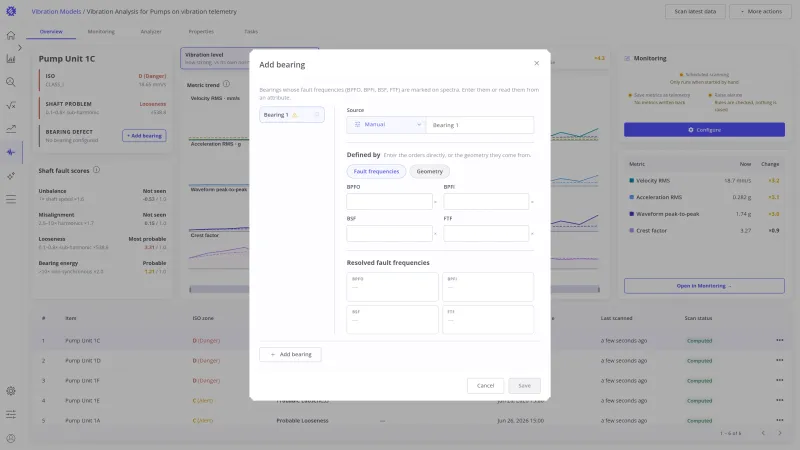Select the Fault frequencies option
Image resolution: width=800 pixels, height=450 pixels.
(376, 171)
